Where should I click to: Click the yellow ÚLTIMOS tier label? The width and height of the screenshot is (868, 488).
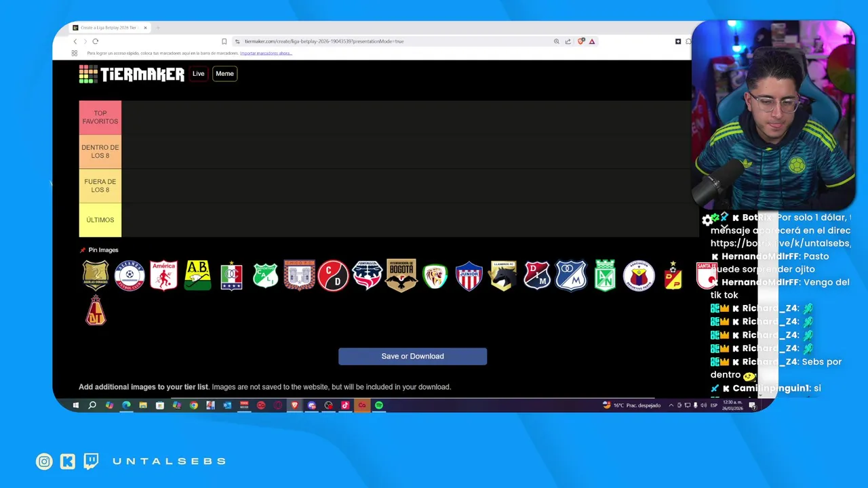pyautogui.click(x=100, y=220)
